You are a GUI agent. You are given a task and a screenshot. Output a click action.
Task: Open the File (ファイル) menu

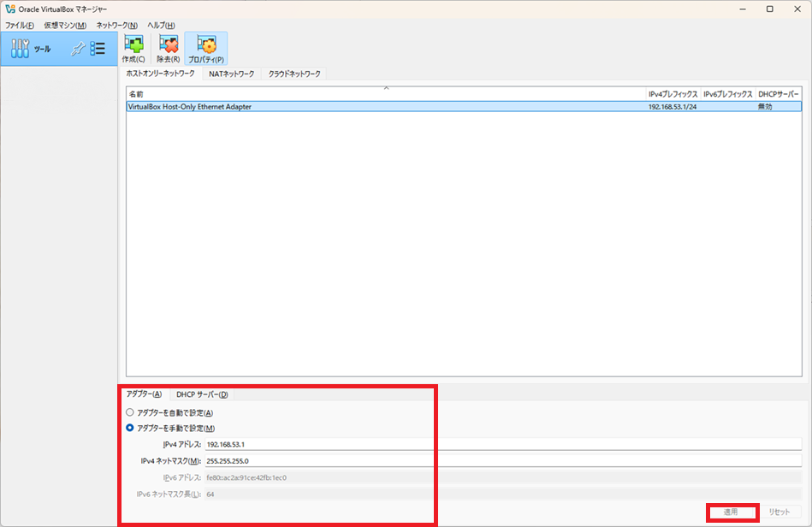(x=20, y=26)
